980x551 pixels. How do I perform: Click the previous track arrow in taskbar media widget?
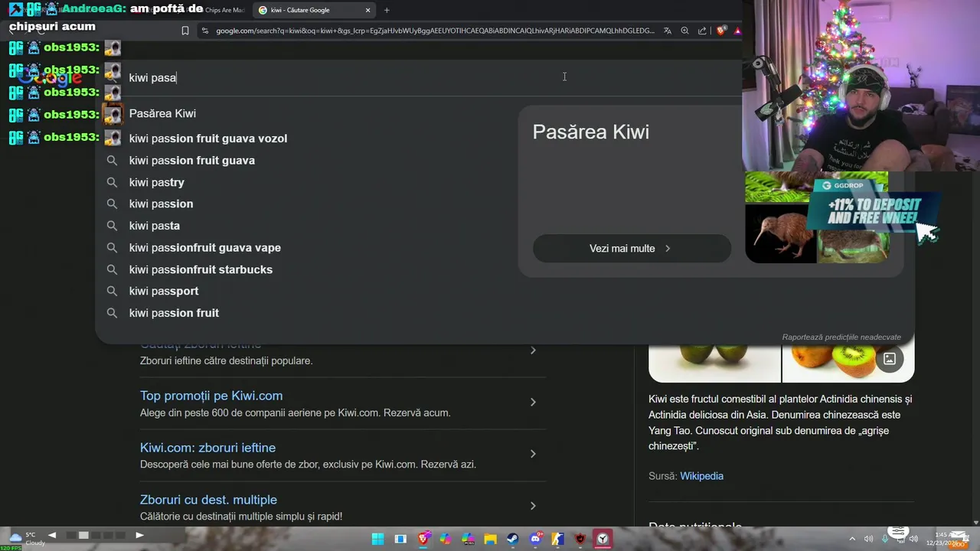(x=52, y=535)
